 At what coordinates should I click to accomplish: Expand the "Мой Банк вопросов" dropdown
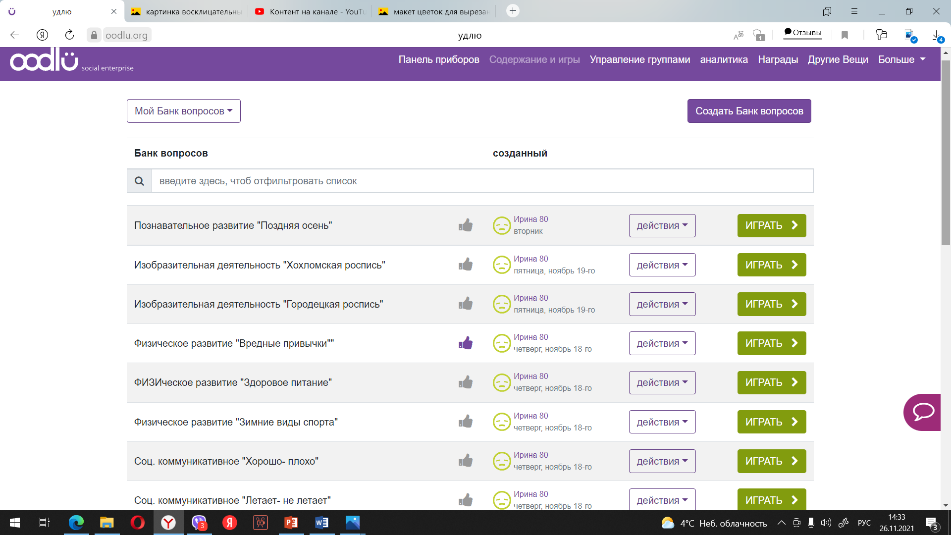(x=184, y=111)
